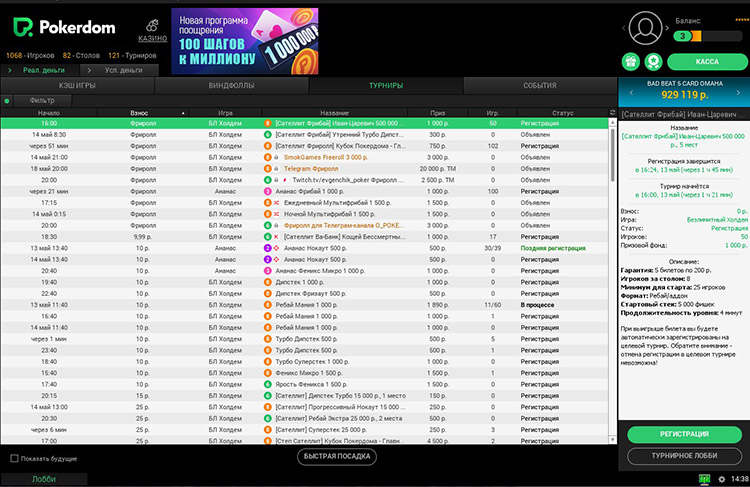Select the Дипстек Фризаут 500 р. row
The width and height of the screenshot is (750, 487).
pyautogui.click(x=305, y=294)
